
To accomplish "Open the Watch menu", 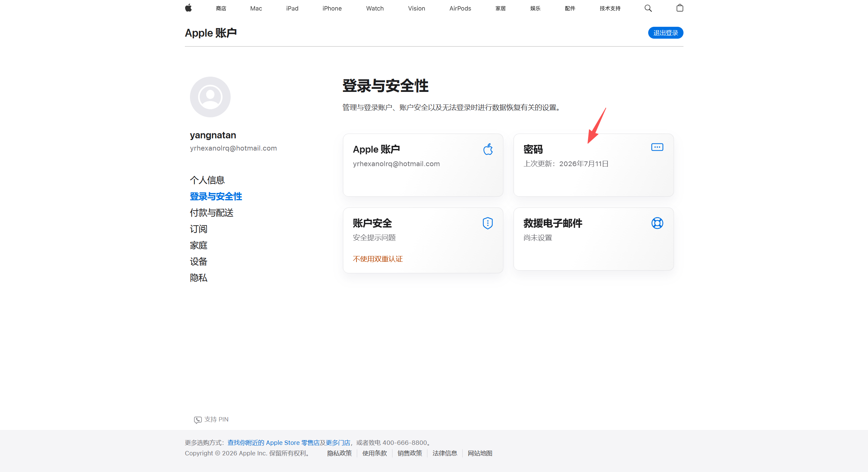I will point(375,8).
